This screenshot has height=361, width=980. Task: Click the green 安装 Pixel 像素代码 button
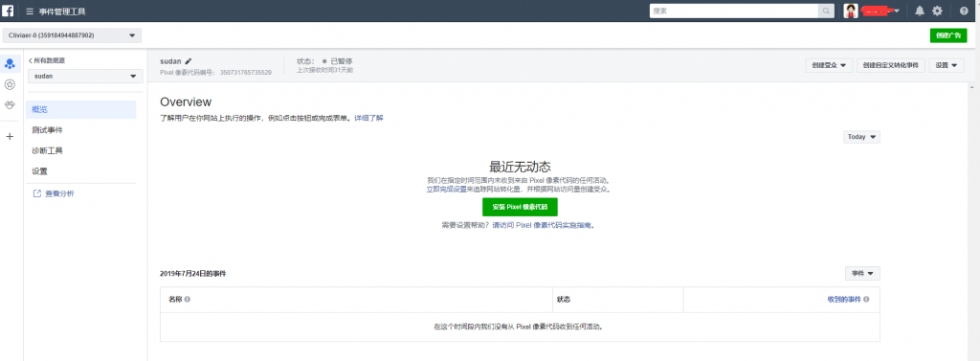click(x=520, y=207)
